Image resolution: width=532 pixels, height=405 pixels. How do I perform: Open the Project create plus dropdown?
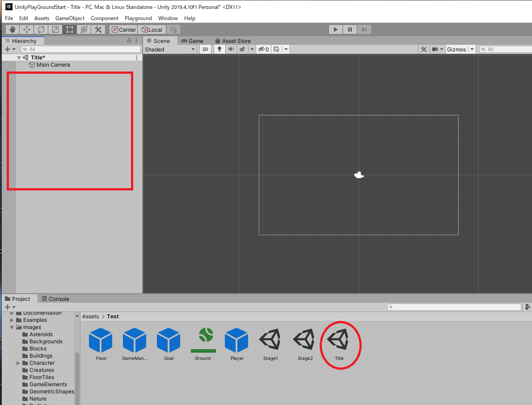(x=10, y=307)
